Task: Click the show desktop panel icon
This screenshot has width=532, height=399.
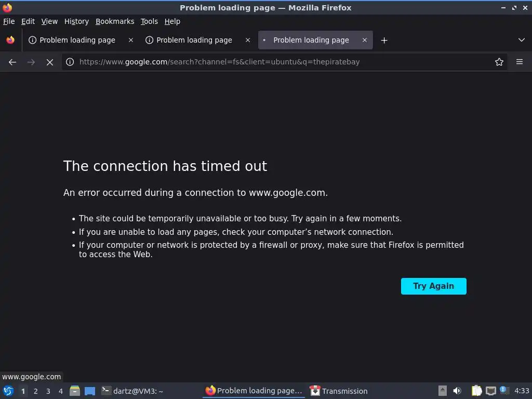Action: (x=90, y=391)
